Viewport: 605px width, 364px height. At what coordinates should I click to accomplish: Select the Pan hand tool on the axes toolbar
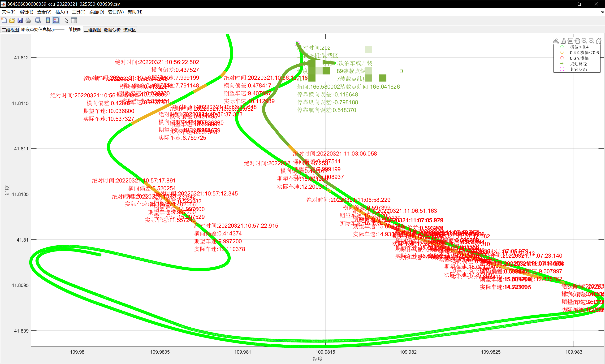pyautogui.click(x=577, y=41)
